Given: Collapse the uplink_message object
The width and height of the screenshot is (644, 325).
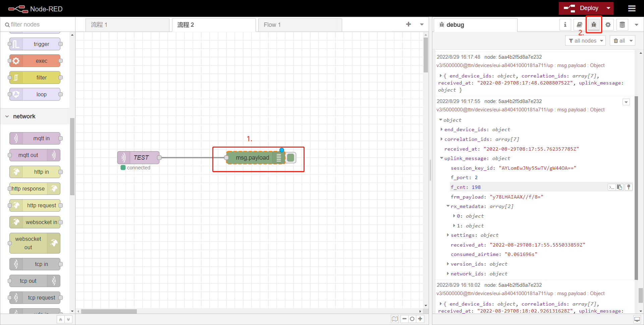Looking at the screenshot, I should 441,158.
